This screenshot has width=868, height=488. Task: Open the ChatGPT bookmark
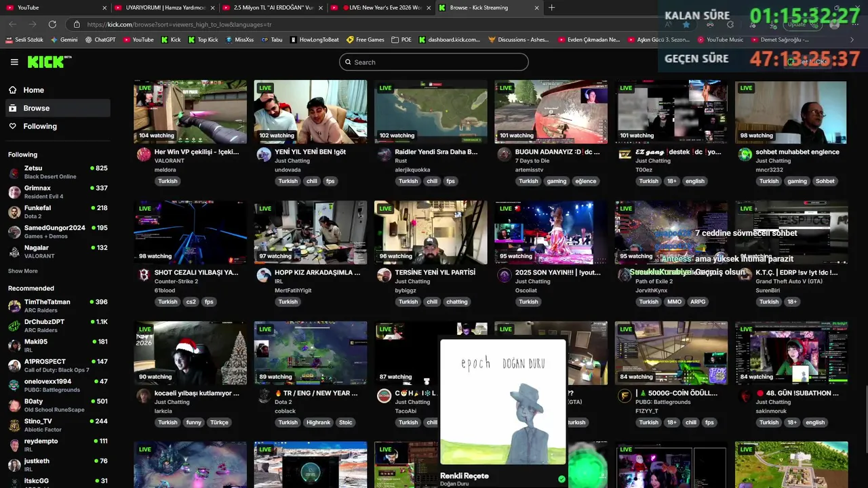click(100, 40)
